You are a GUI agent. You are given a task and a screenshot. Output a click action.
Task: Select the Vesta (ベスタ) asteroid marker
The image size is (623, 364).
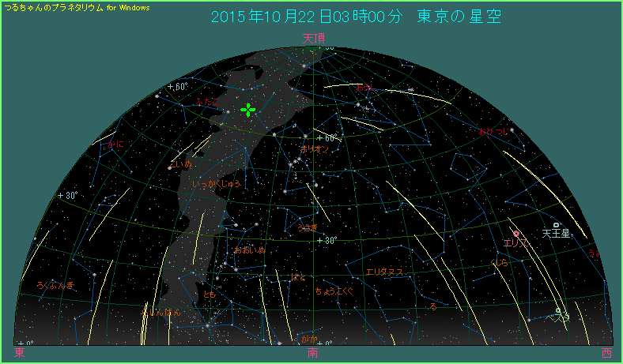point(557,310)
